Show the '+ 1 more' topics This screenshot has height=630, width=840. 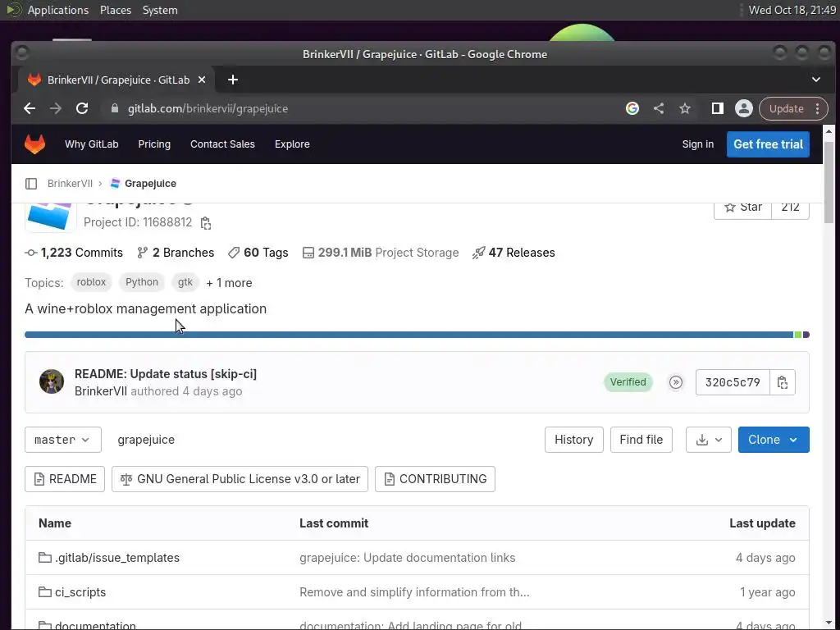[x=230, y=283]
